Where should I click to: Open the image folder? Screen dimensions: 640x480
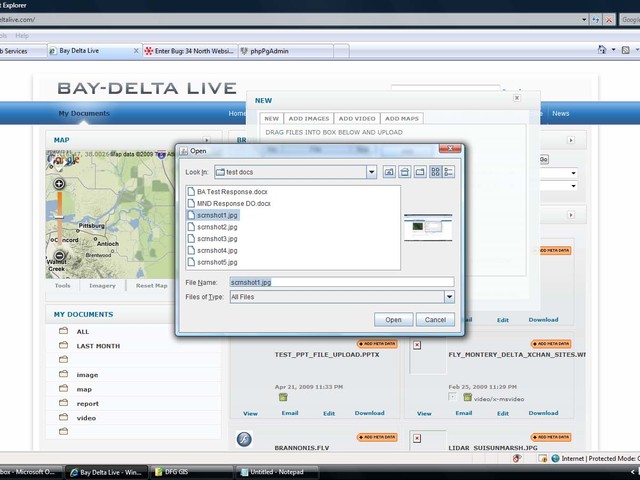point(87,375)
